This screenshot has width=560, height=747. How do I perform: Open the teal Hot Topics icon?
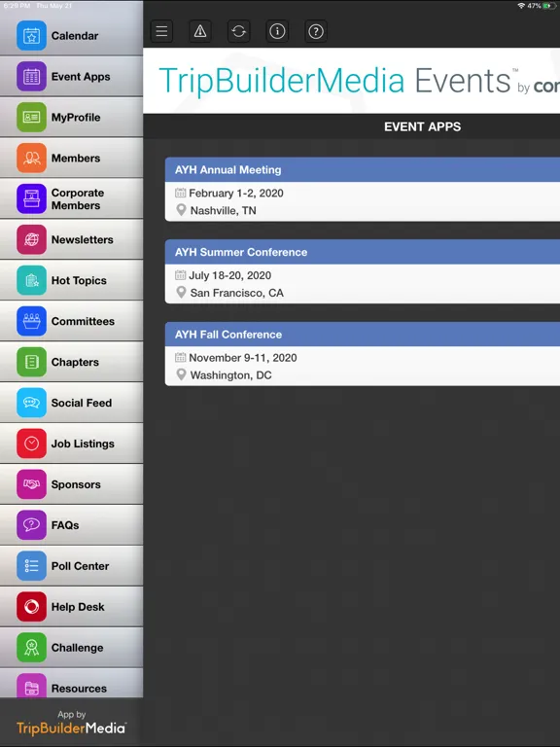[x=31, y=280]
